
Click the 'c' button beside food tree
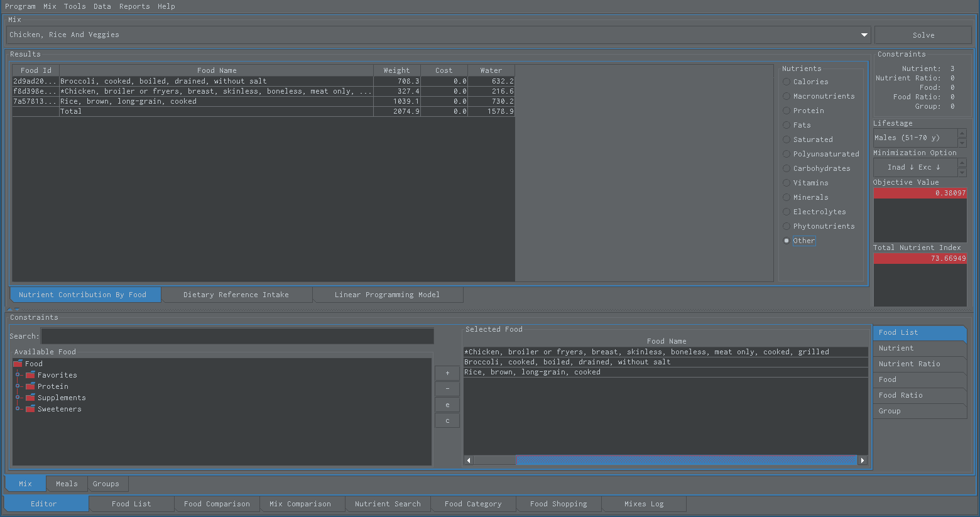[447, 421]
